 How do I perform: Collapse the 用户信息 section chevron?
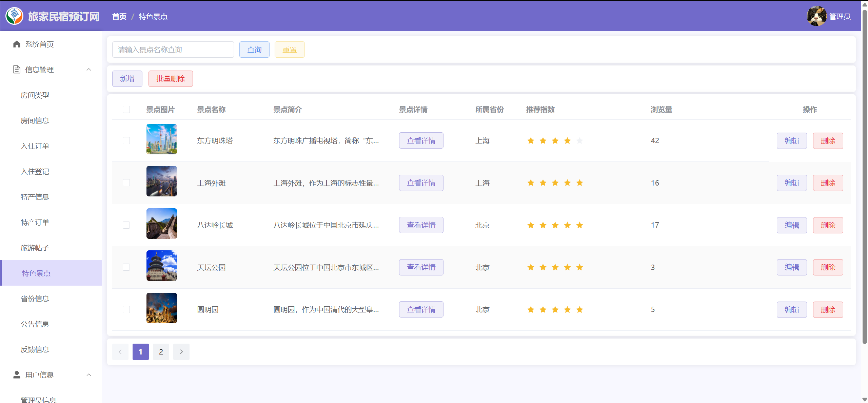[89, 375]
